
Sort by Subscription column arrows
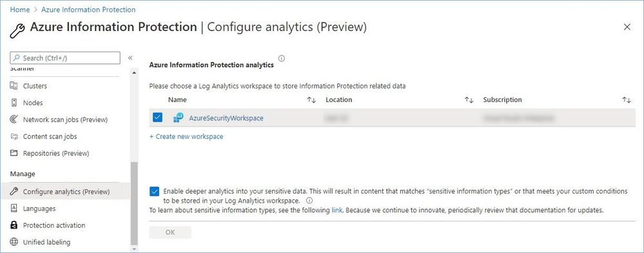(627, 100)
